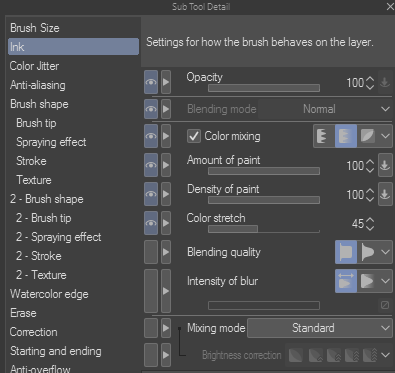Viewport: 395px width, 373px height.
Task: Select second Brightness correction icon
Action: point(316,355)
